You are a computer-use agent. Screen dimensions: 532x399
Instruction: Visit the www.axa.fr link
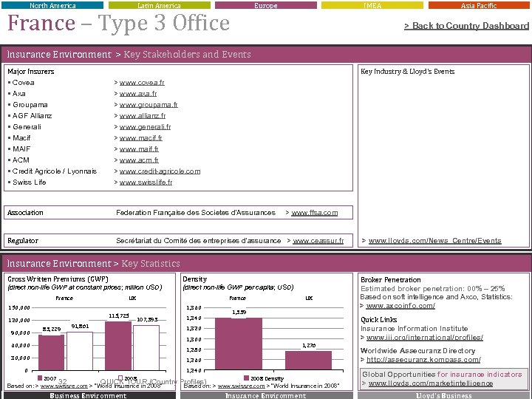138,94
